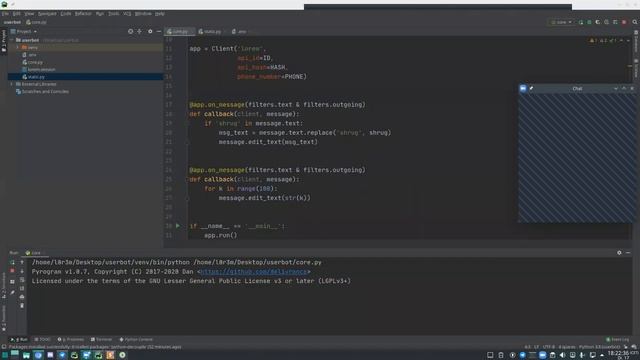This screenshot has width=640, height=360.
Task: Click the pin tab icon in Run panel
Action: tap(12, 292)
